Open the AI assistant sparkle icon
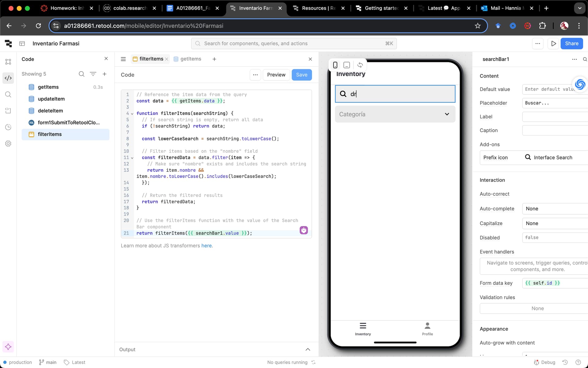Viewport: 588px width, 368px height. [x=8, y=347]
